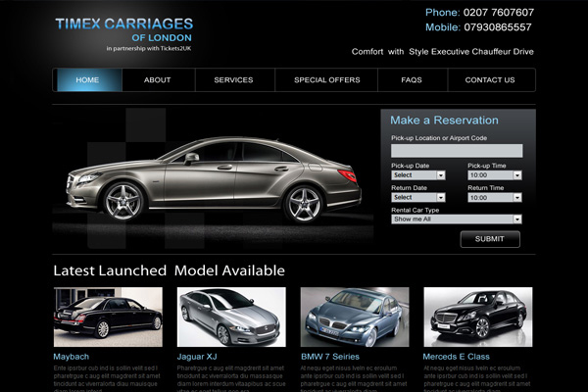
Task: Open the Pick-up Date dropdown
Action: pos(418,175)
